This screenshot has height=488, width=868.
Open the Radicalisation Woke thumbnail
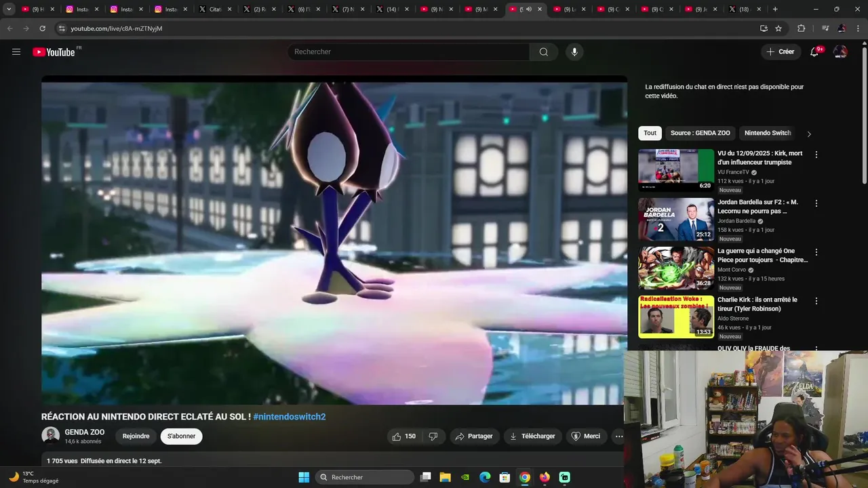click(x=676, y=317)
